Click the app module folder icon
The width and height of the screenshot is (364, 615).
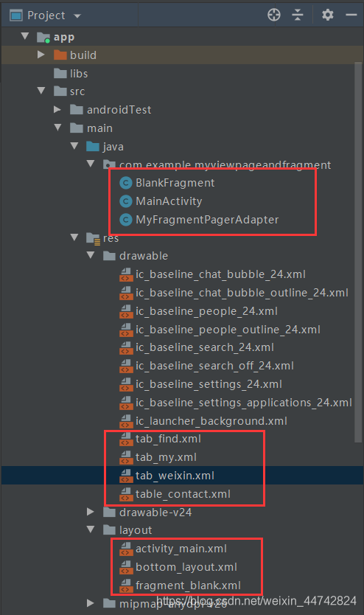43,38
